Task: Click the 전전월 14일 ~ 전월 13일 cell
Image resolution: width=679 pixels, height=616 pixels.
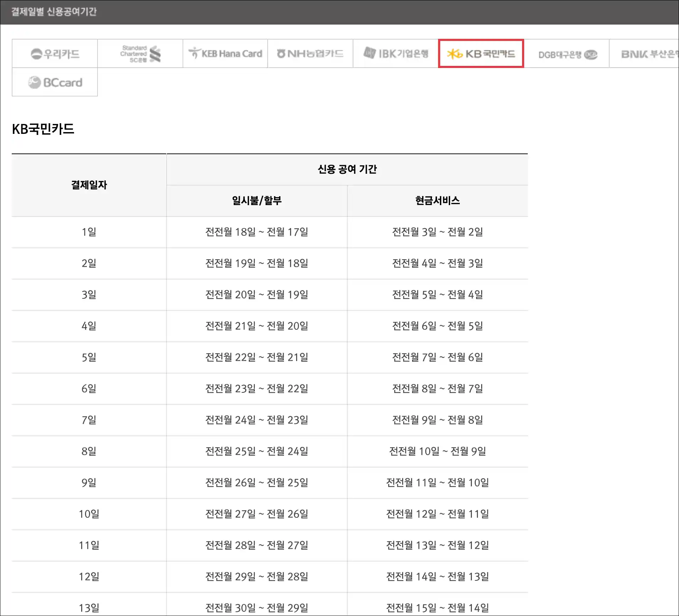Action: coord(438,577)
